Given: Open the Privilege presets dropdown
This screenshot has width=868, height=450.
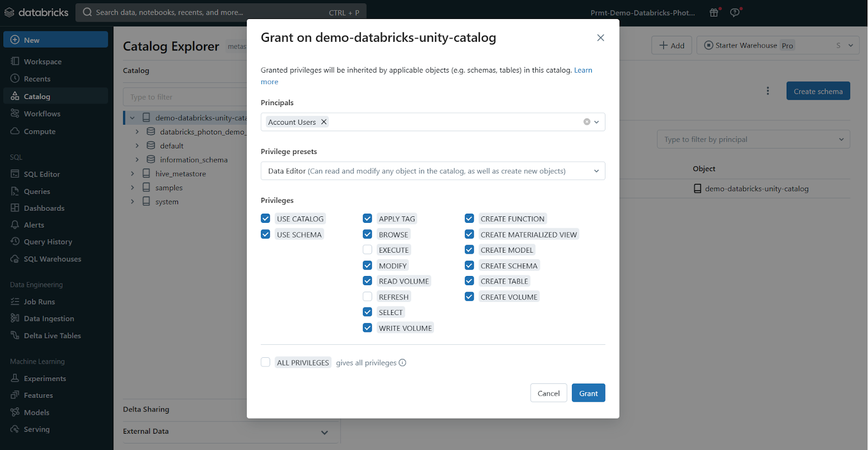Looking at the screenshot, I should (x=433, y=171).
